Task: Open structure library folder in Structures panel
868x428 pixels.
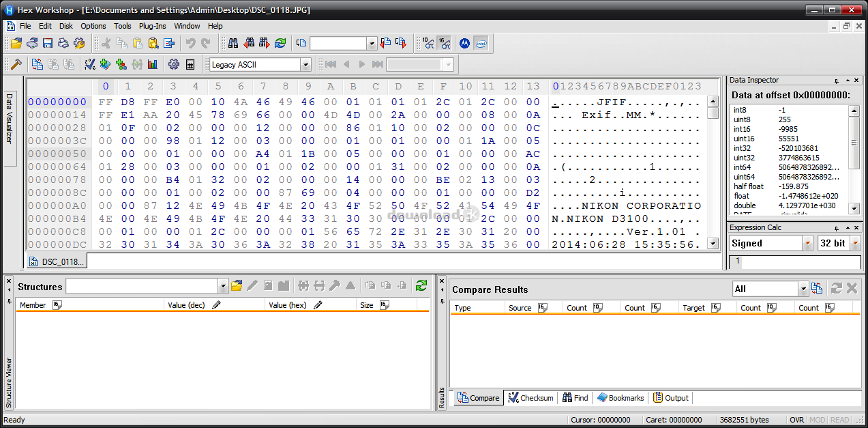Action: point(237,286)
